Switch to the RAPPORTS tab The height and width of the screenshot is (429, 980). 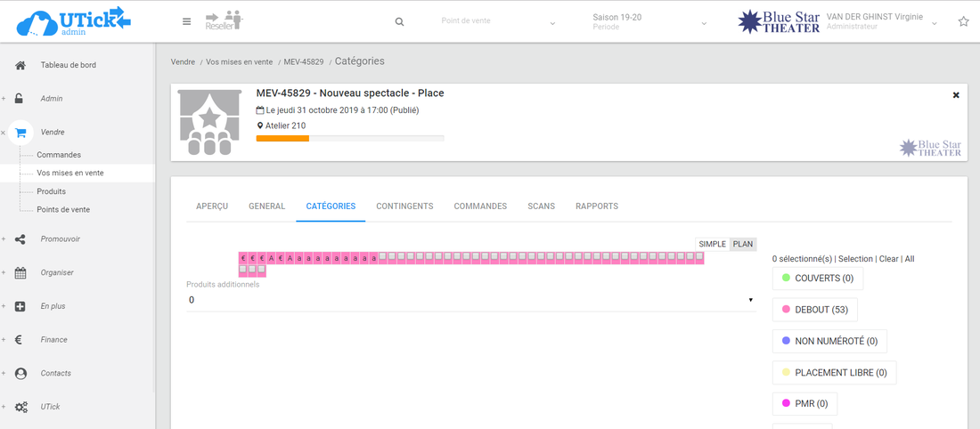[596, 206]
